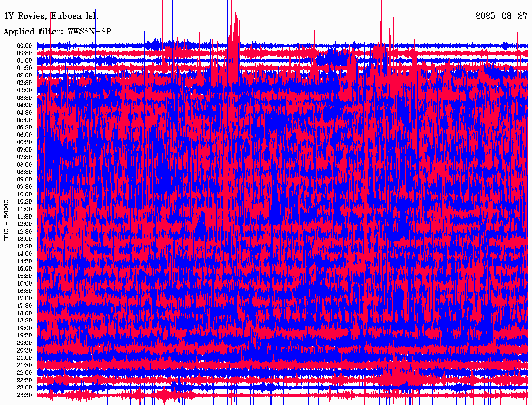Select the 07:30 time label

[24, 157]
